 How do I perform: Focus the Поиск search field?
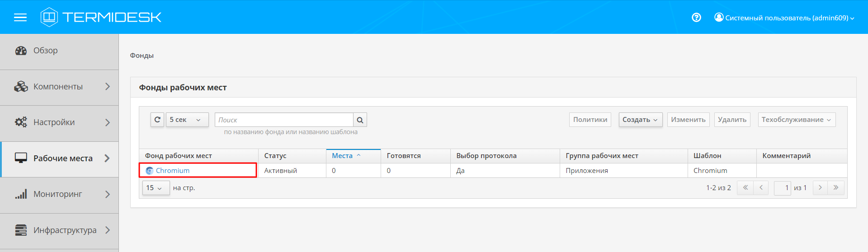coord(284,120)
